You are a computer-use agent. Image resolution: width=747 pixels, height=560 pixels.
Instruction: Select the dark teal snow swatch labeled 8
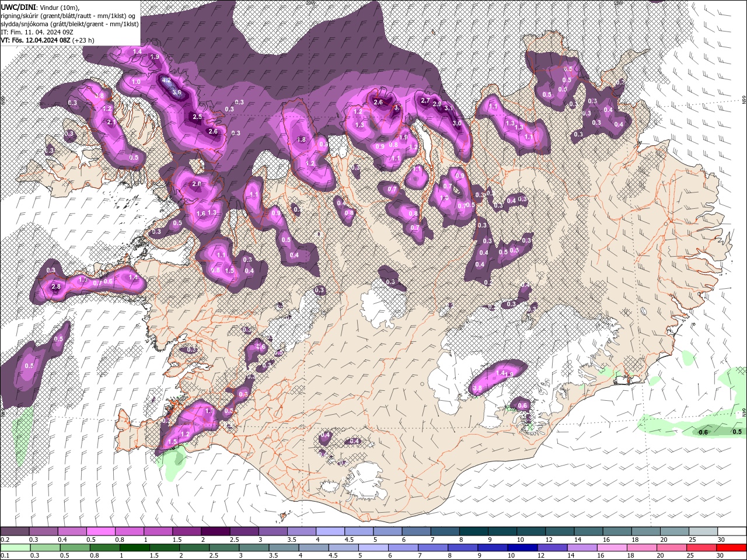[x=474, y=531]
